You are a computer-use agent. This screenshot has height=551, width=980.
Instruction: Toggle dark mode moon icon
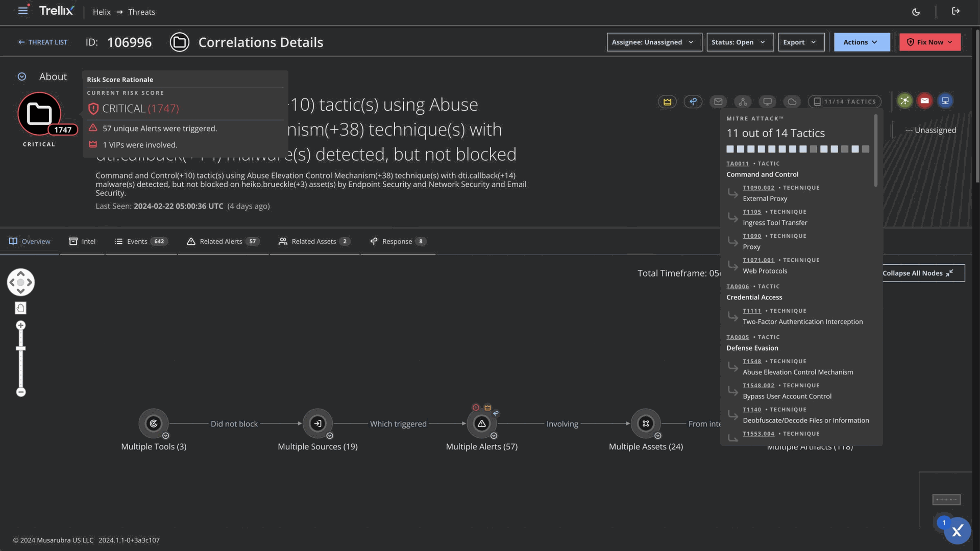click(x=916, y=12)
